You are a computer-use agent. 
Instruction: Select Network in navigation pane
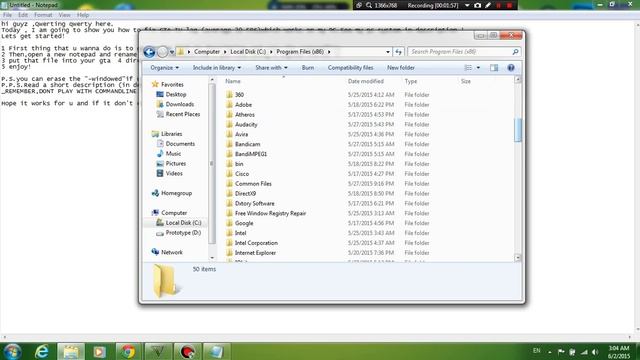click(171, 252)
